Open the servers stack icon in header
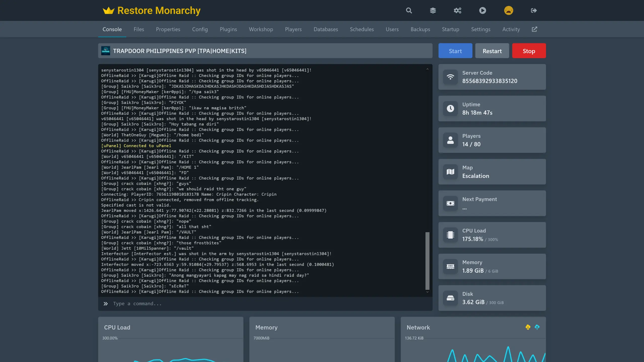Viewport: 644px width, 362px height. click(x=433, y=11)
